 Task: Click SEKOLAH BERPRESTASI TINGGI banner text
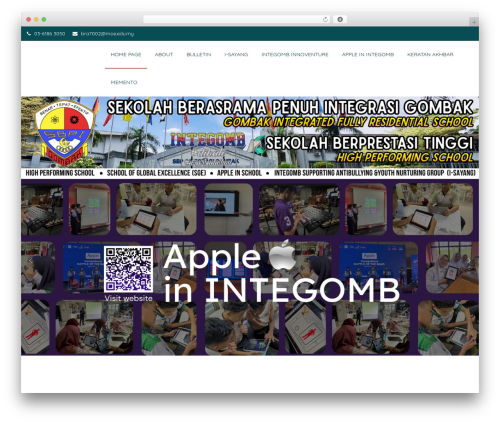click(x=369, y=143)
